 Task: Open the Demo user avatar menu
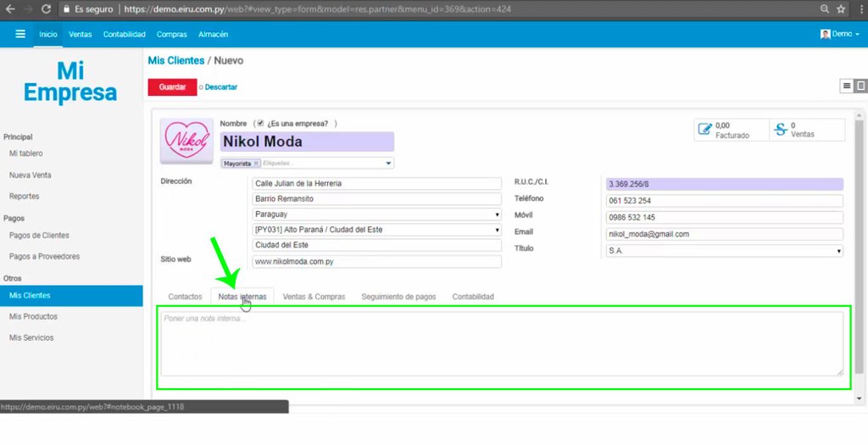coord(840,34)
